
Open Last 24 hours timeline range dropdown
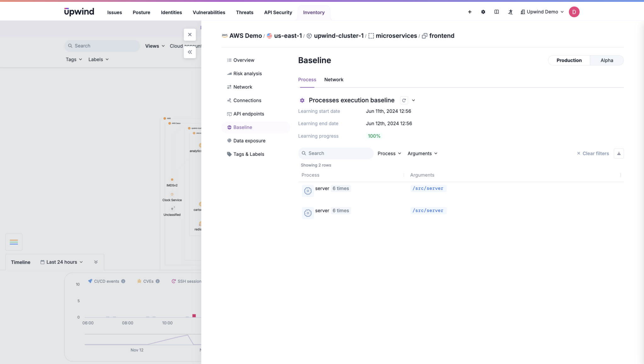click(x=62, y=262)
